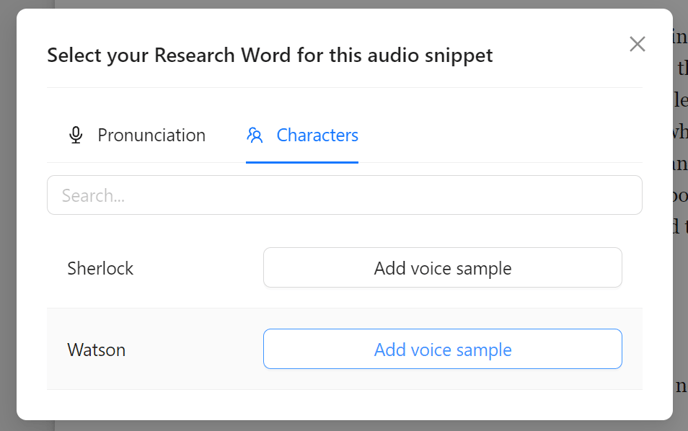This screenshot has height=431, width=688.
Task: Select the Watson character name
Action: click(x=97, y=350)
